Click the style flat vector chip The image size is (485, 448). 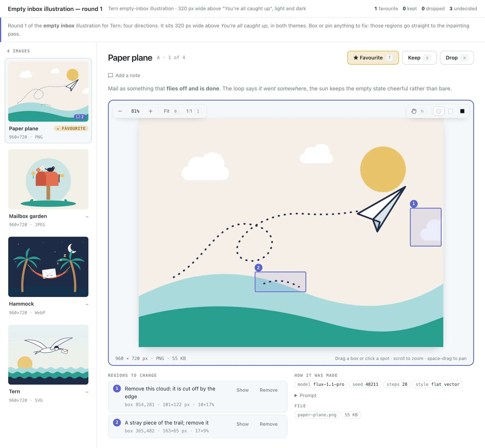click(437, 384)
